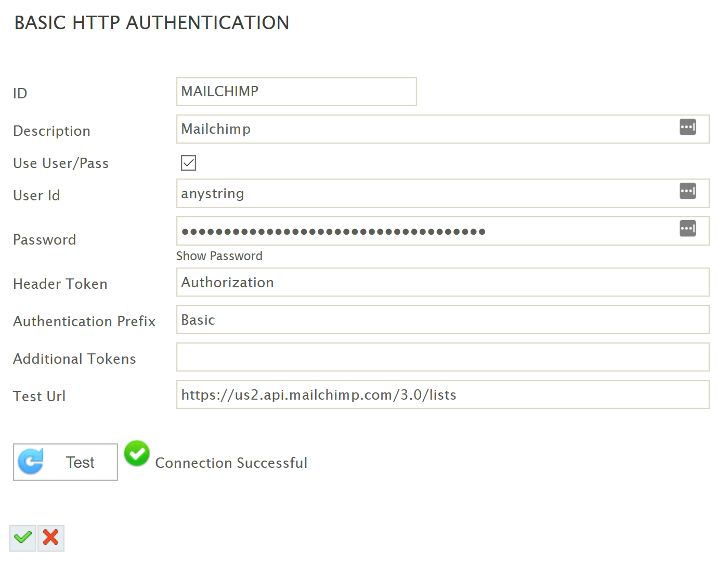
Task: Open the Password field editor icon
Action: pos(687,228)
